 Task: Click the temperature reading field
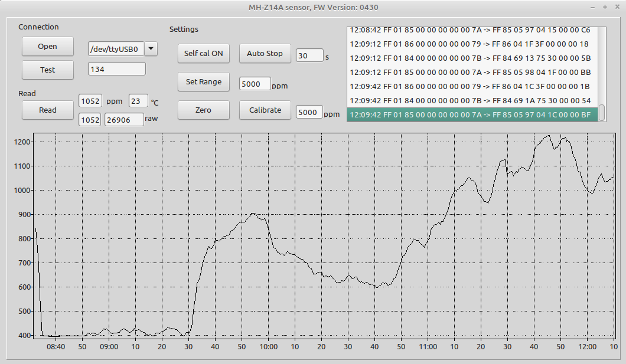tap(138, 101)
